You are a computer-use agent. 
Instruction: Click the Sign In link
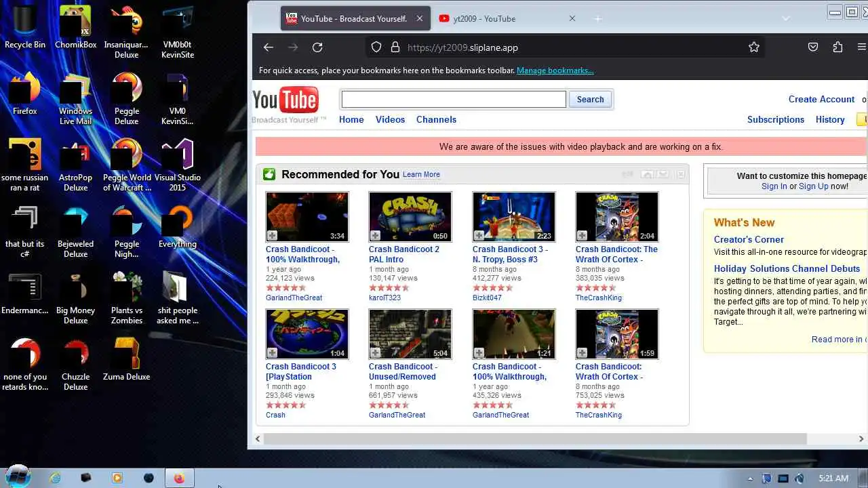(774, 186)
